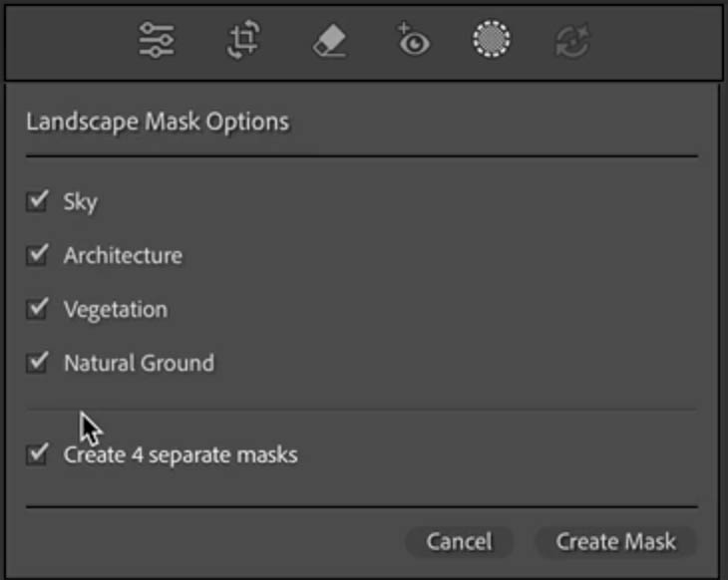Viewport: 728px width, 580px height.
Task: Open the Masking tool dotted circle icon
Action: 492,39
